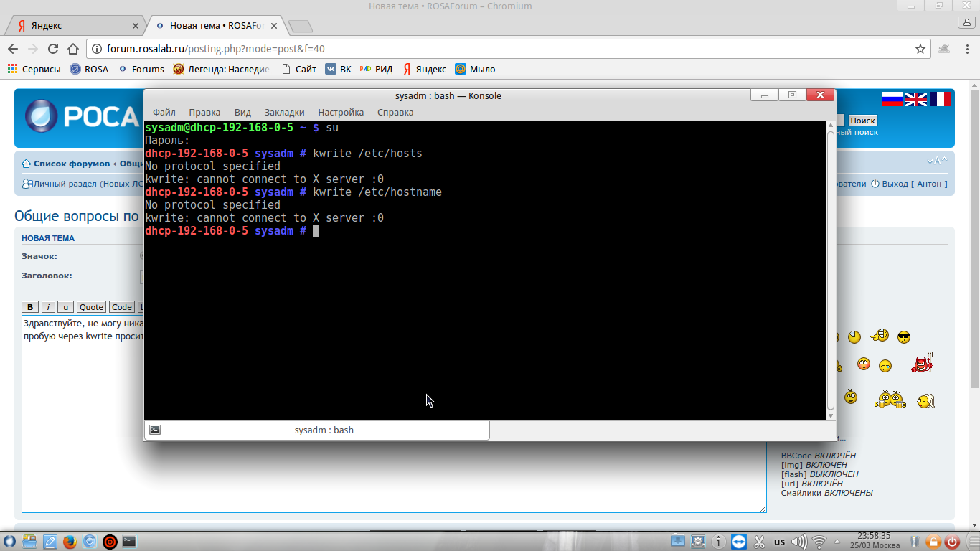
Task: Log out via Выход link
Action: coord(895,184)
